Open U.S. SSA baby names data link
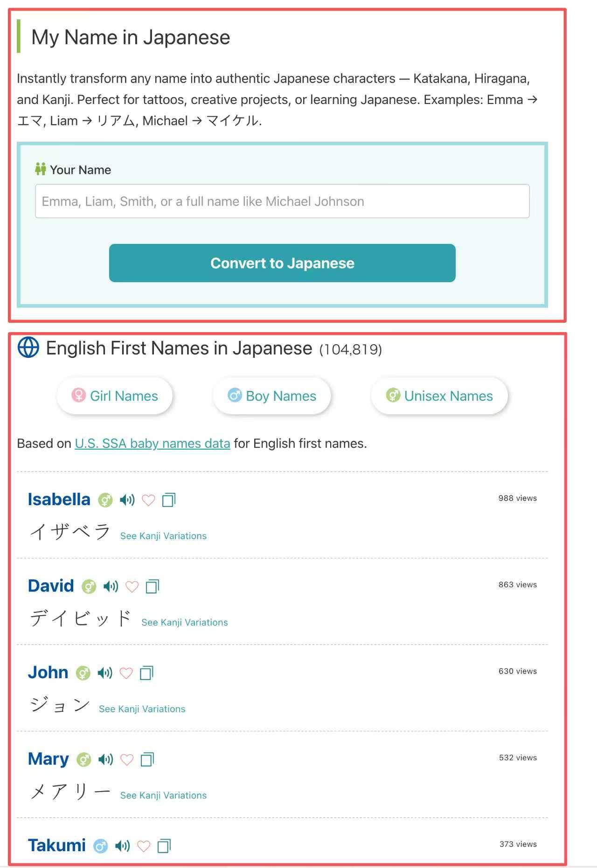597x868 pixels. [x=153, y=443]
